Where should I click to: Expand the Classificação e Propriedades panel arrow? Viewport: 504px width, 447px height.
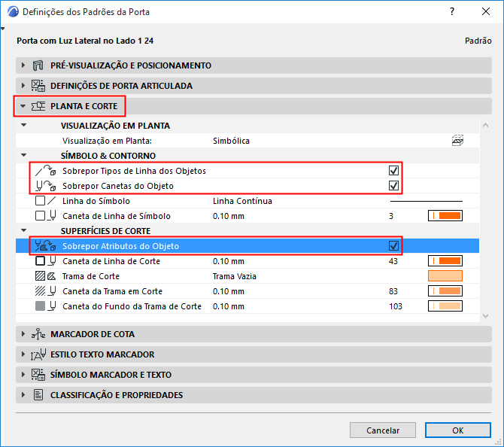point(23,394)
